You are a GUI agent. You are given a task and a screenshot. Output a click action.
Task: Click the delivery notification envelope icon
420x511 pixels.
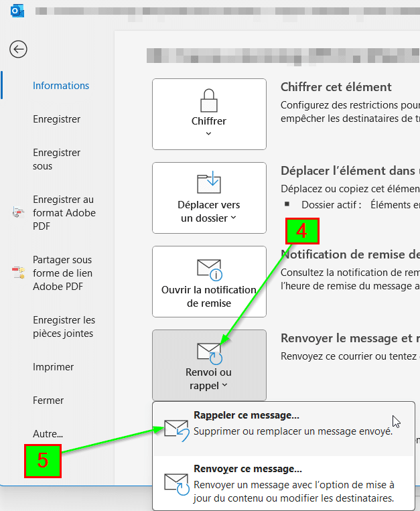(210, 270)
